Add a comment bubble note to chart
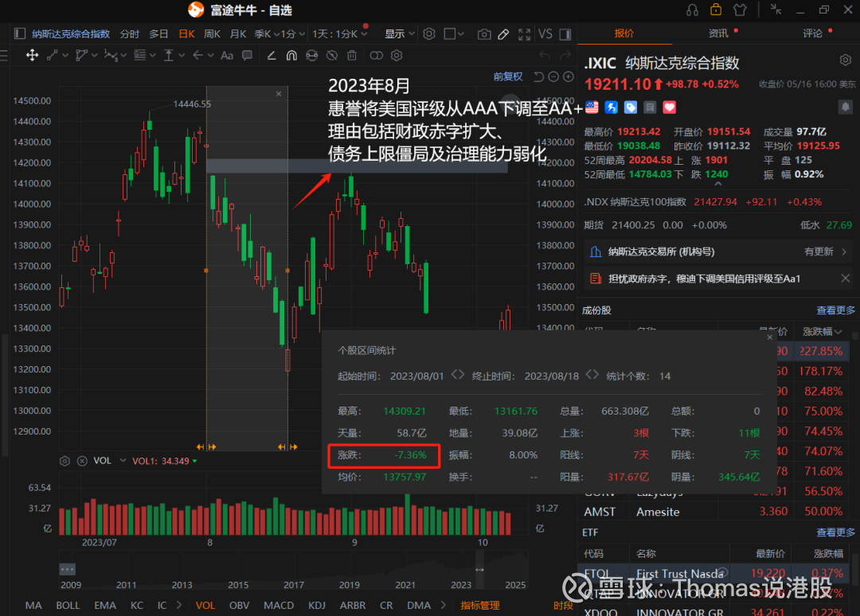 (x=248, y=56)
